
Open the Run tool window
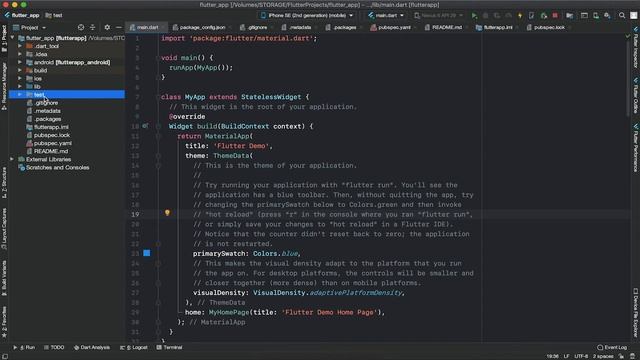pyautogui.click(x=24, y=347)
